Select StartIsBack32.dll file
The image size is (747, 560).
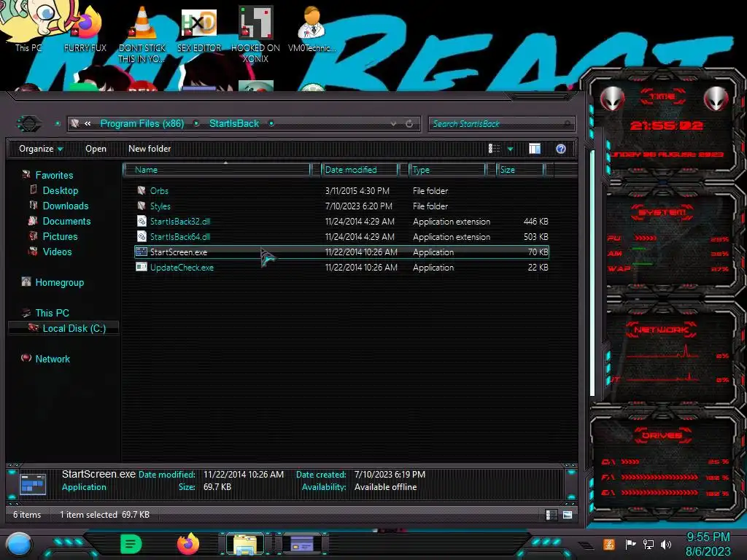[341, 222]
